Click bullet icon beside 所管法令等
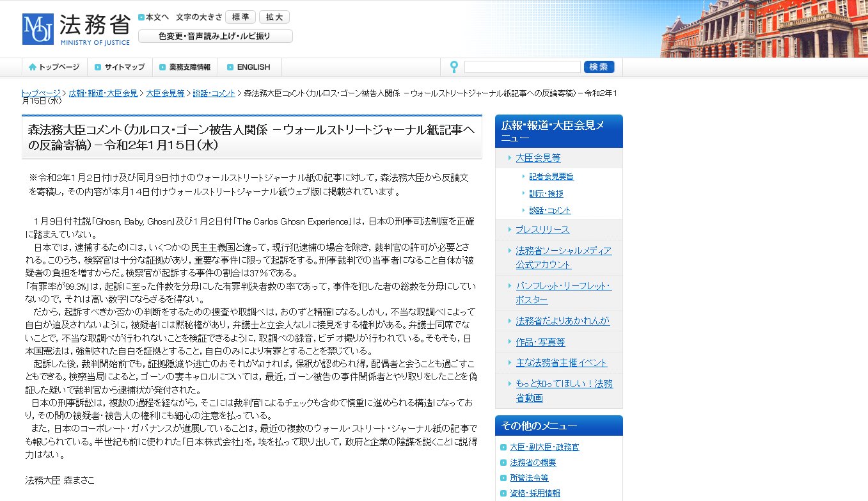This screenshot has width=868, height=501. coord(504,478)
